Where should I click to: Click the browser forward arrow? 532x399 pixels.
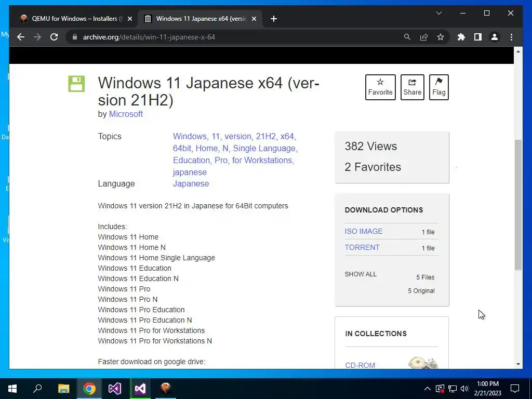coord(37,37)
